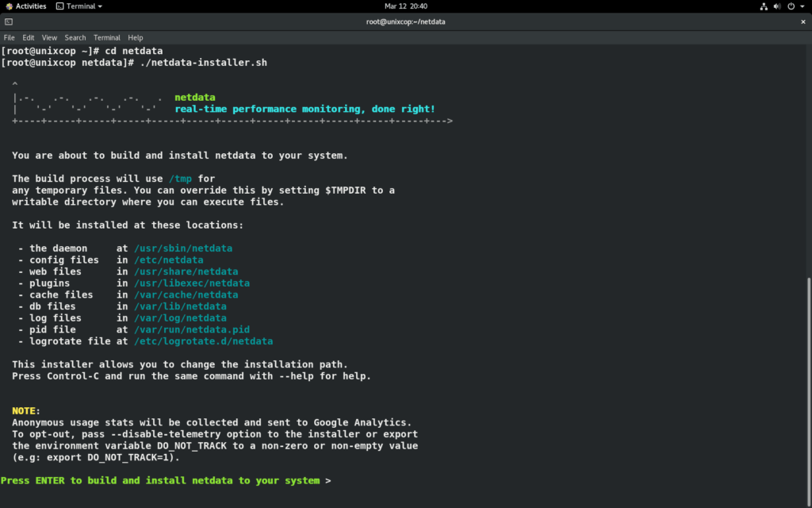The image size is (812, 508).
Task: Expand the system menu arrow
Action: pos(802,6)
